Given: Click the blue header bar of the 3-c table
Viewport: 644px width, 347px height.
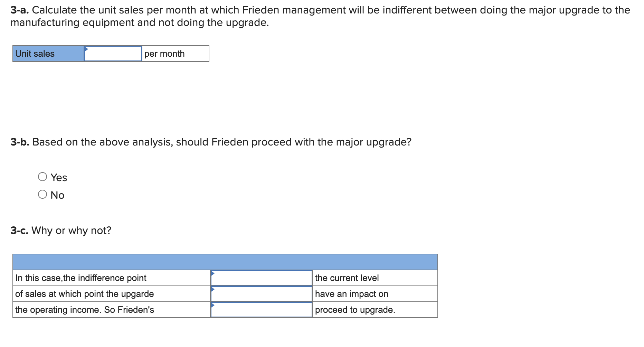Looking at the screenshot, I should click(x=225, y=262).
